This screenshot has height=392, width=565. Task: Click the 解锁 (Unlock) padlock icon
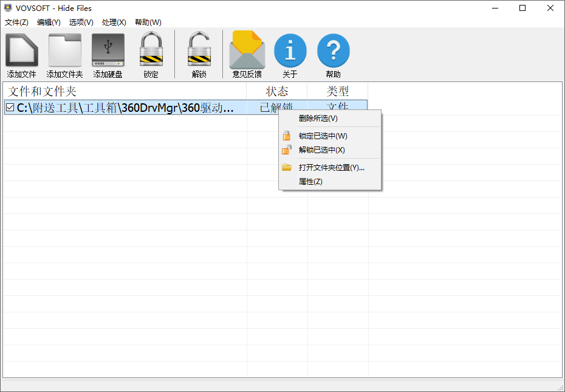(199, 50)
